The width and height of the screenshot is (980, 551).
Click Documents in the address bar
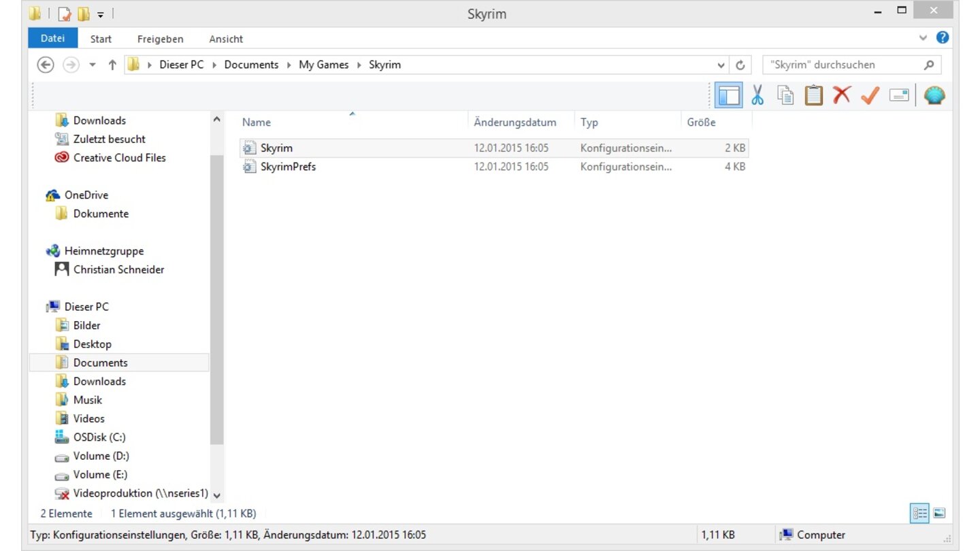251,65
